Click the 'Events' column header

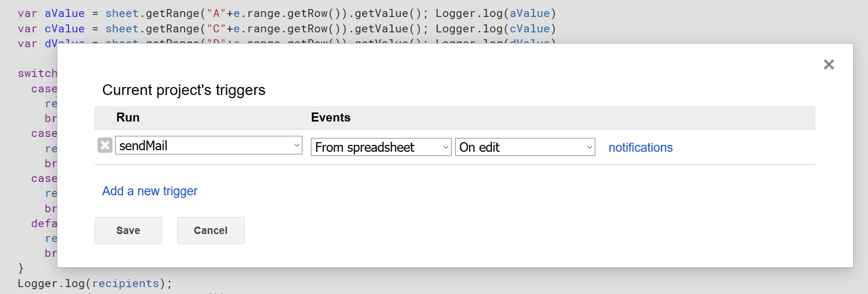coord(331,117)
